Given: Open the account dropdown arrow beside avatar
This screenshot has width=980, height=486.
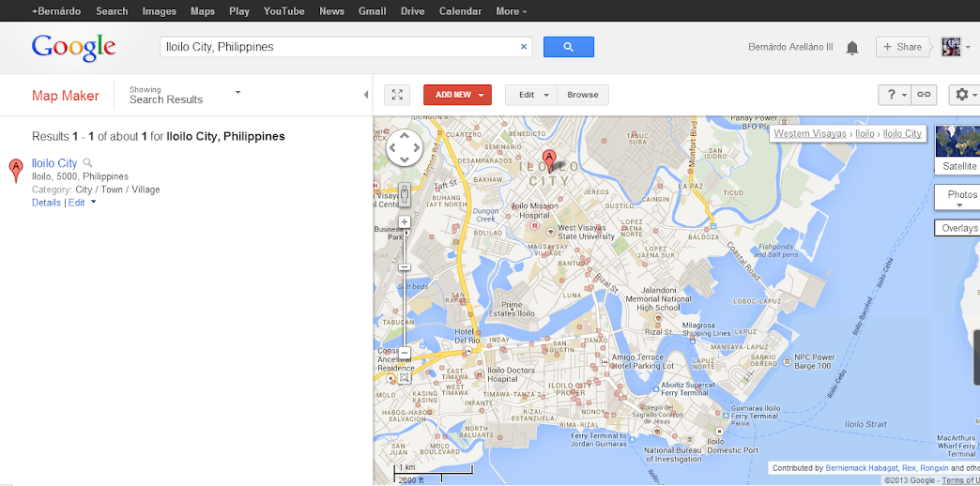Looking at the screenshot, I should point(968,47).
